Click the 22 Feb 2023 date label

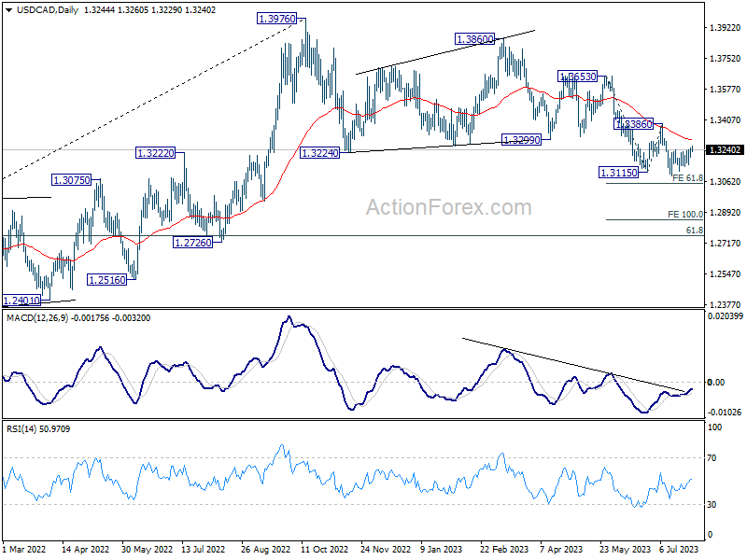[x=504, y=549]
